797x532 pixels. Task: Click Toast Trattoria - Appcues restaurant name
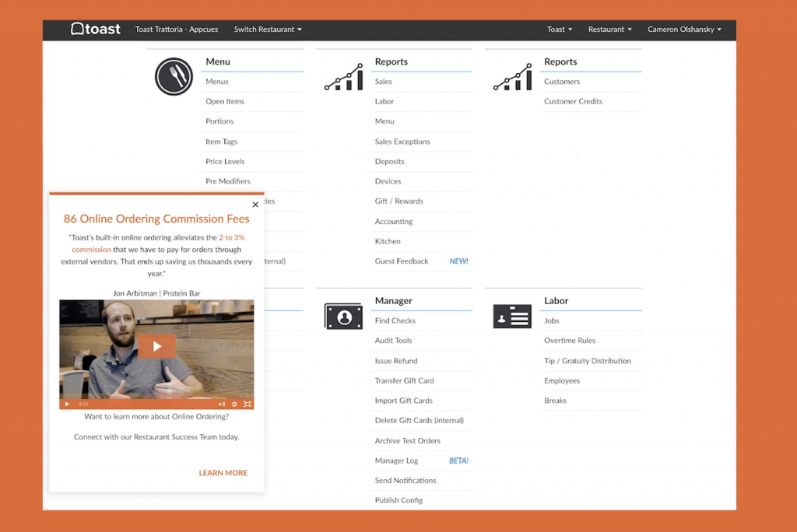coord(177,30)
